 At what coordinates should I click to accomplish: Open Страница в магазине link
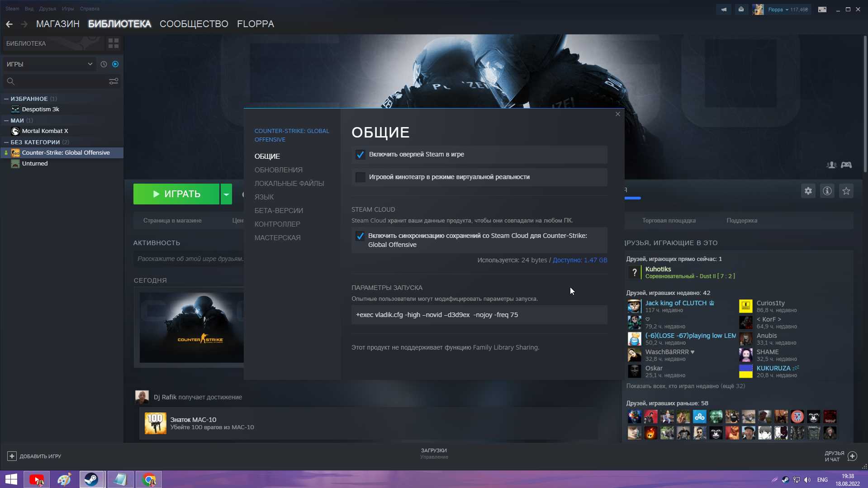(172, 221)
